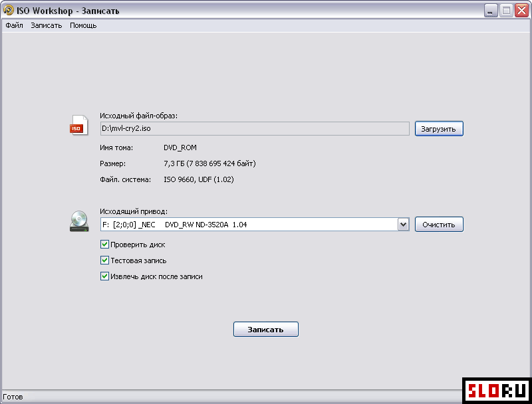Click the Очистить button
Screen dimensions: 532x404
[439, 225]
